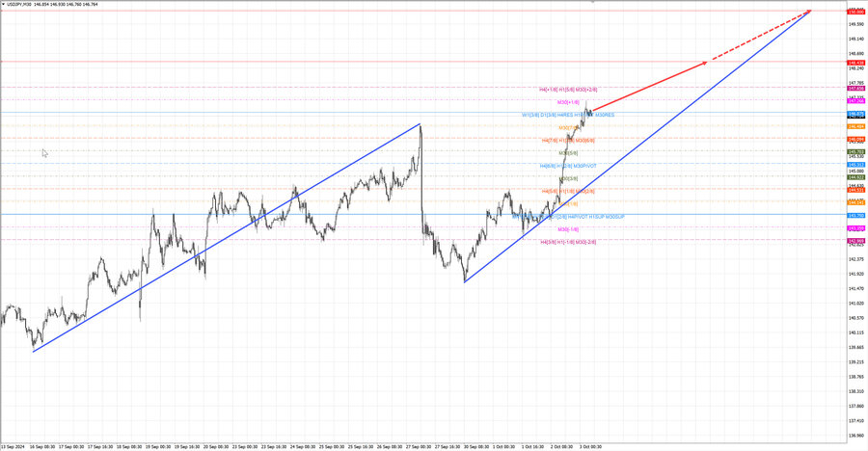This screenshot has width=868, height=451.
Task: Click the 136.960 value on price scale
Action: pyautogui.click(x=857, y=436)
